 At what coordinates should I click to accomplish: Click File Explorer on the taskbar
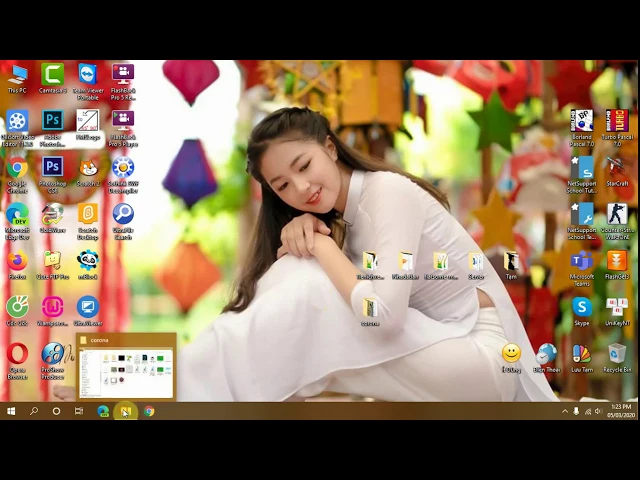pyautogui.click(x=125, y=411)
